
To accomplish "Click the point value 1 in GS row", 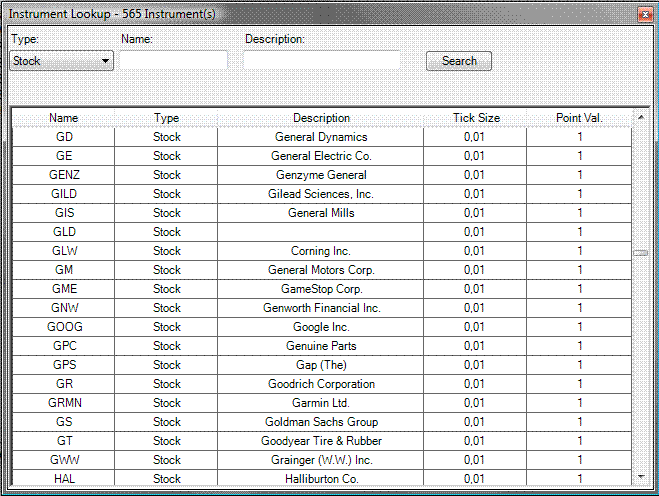I will (579, 422).
